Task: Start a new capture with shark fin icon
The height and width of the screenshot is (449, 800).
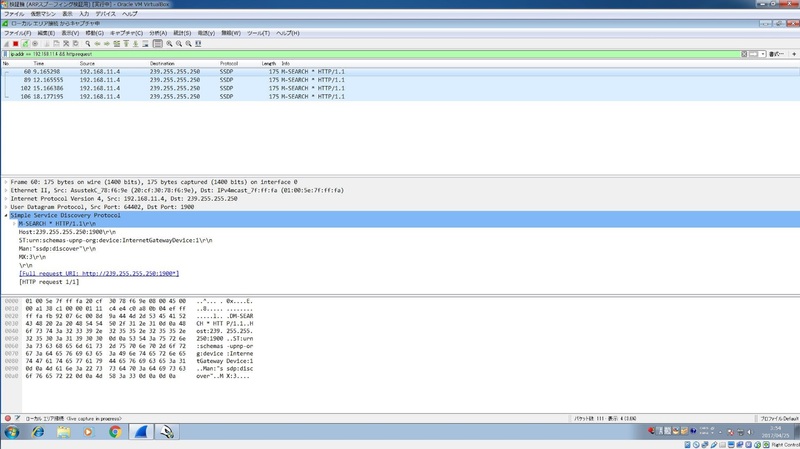Action: pyautogui.click(x=7, y=44)
